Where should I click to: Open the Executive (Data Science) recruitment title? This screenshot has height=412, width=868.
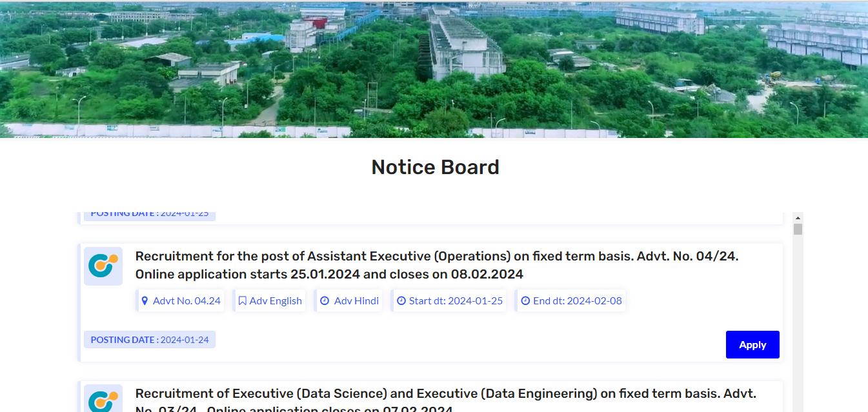(x=445, y=394)
